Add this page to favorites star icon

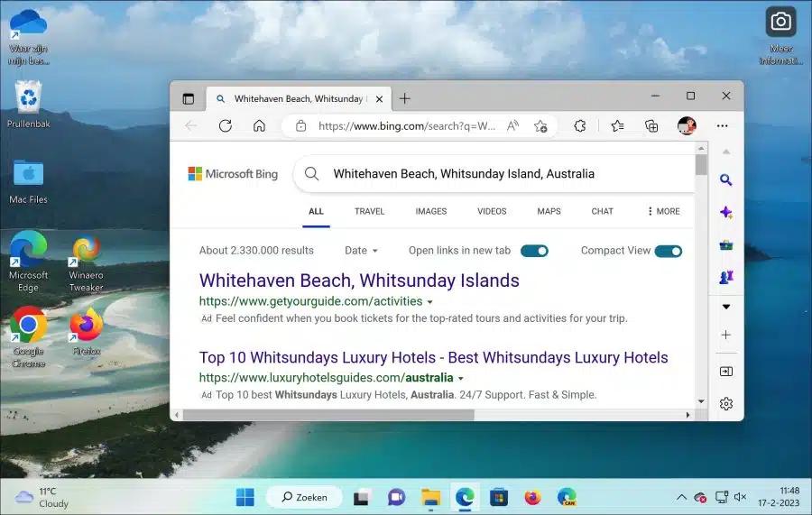click(x=540, y=125)
